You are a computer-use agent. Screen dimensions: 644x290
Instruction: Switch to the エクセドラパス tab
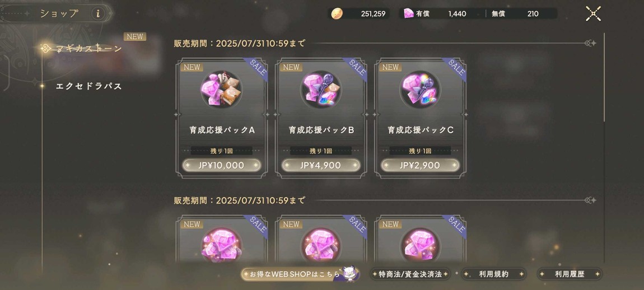(x=88, y=86)
